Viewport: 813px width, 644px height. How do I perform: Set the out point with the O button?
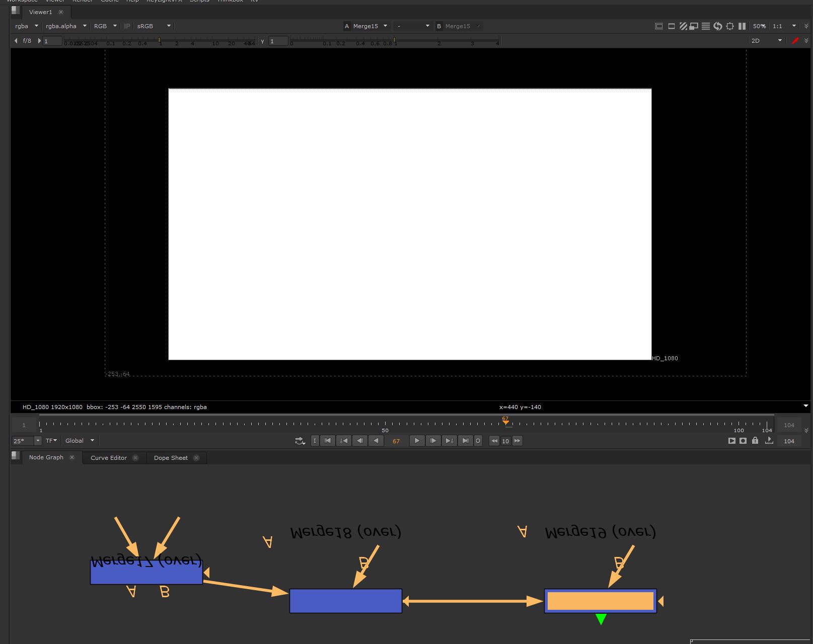click(x=478, y=441)
